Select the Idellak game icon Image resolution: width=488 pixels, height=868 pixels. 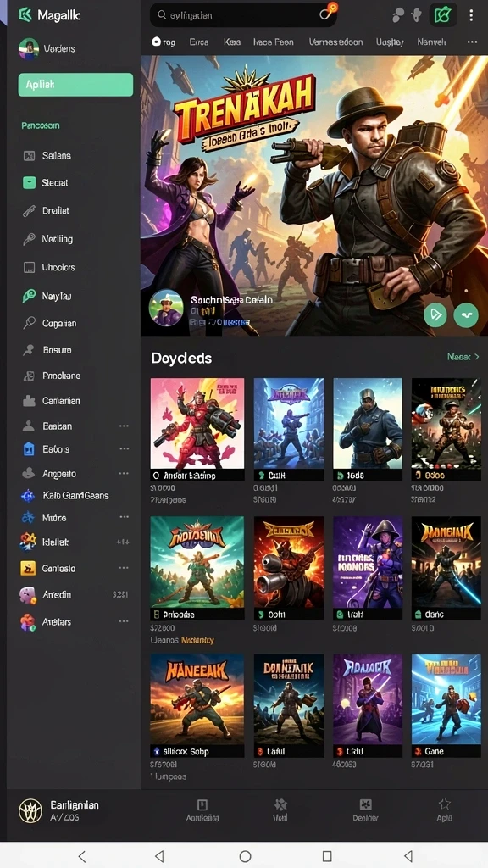coord(28,542)
